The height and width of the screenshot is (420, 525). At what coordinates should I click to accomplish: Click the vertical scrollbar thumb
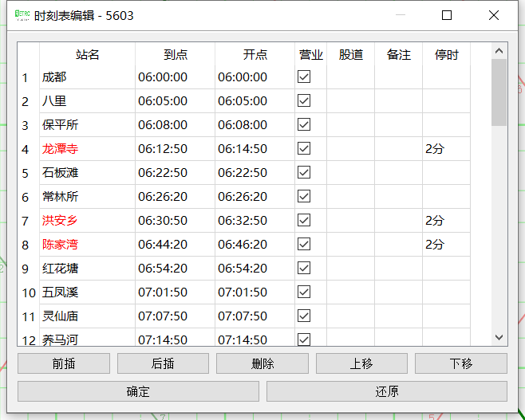499,92
